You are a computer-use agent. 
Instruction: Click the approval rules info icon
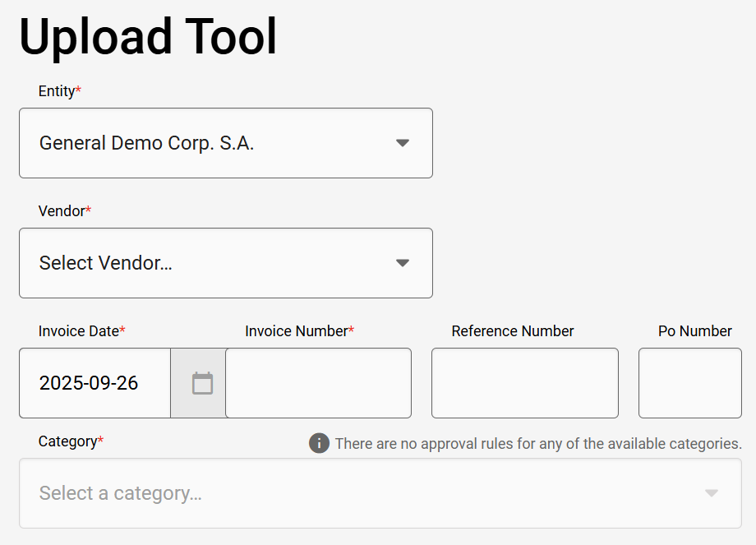[319, 443]
